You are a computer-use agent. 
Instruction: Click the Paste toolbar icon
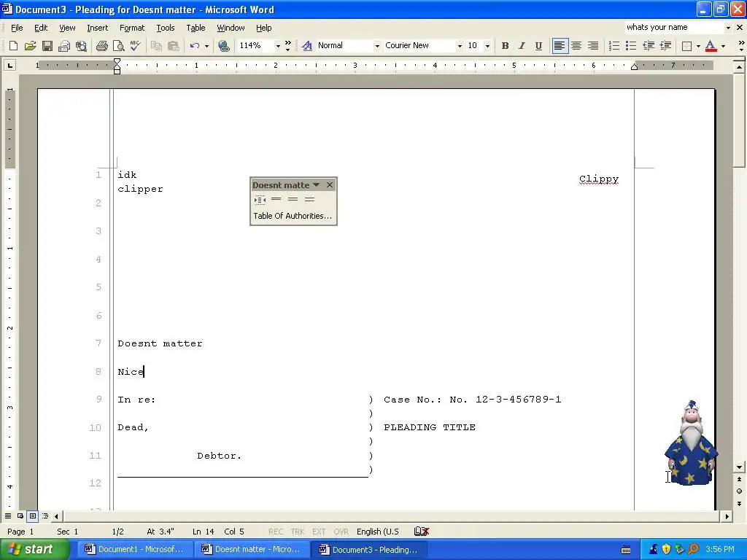pos(174,46)
